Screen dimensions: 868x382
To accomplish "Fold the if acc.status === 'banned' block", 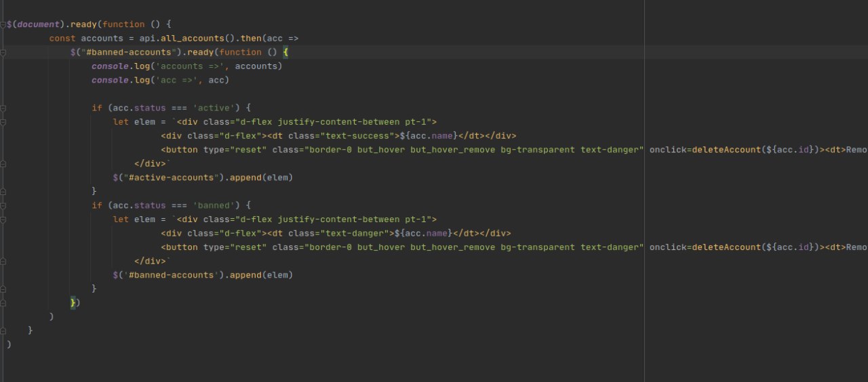I will pos(3,205).
